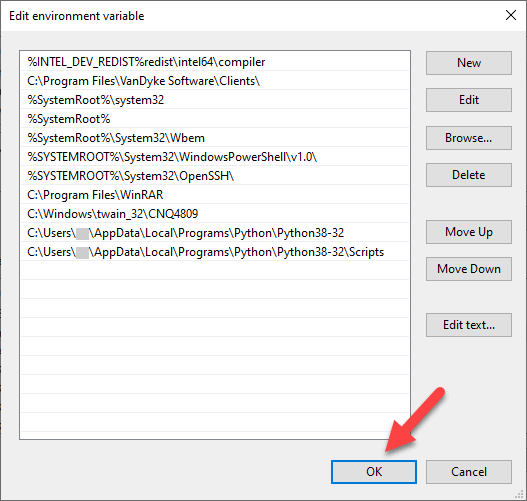Select the %INTEL_DEV_REDIST% compiler path entry
Screen dimensions: 527x501
point(215,62)
